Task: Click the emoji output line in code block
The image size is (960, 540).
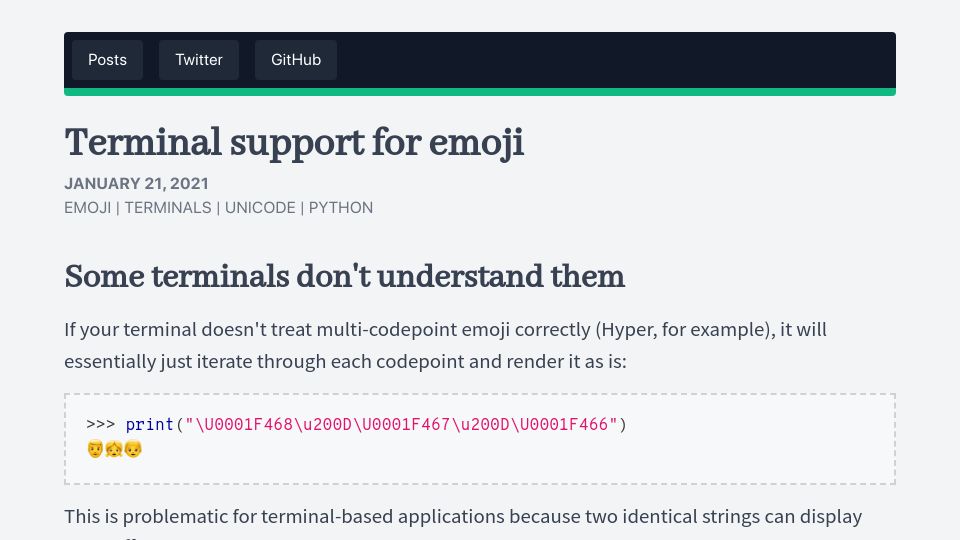Action: 114,449
